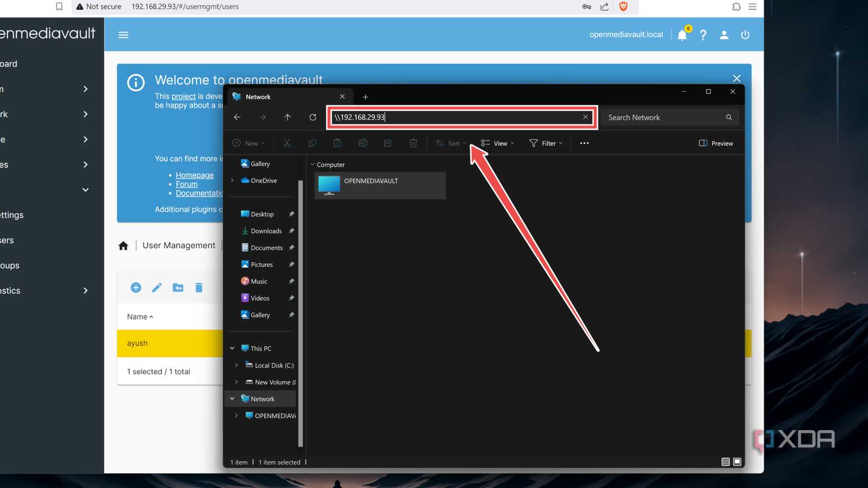Dismiss the Welcome to openmediavault banner
Image resolution: width=868 pixels, height=488 pixels.
point(736,78)
